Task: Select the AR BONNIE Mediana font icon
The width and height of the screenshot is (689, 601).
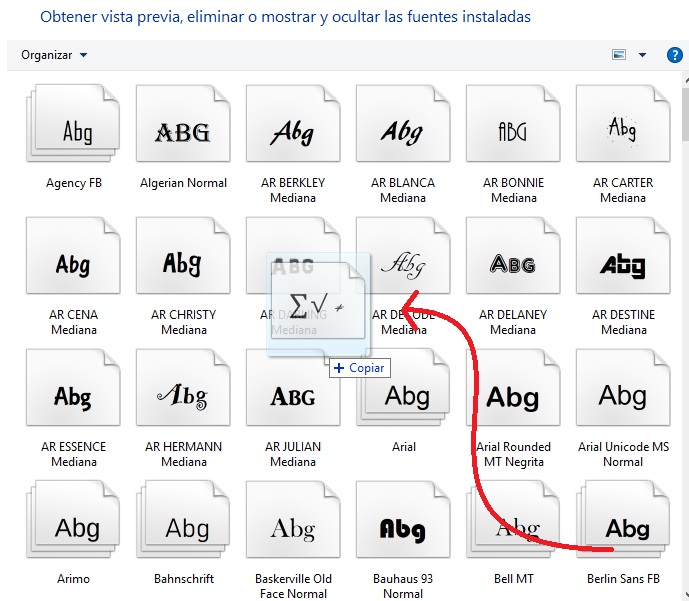Action: (513, 130)
